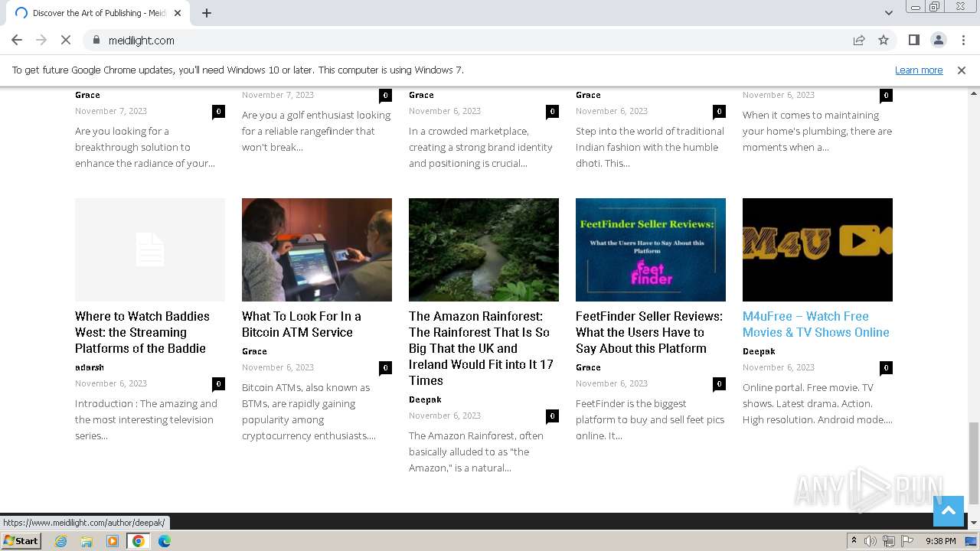This screenshot has width=980, height=551.
Task: Click comment count on Baddies West article
Action: (218, 383)
